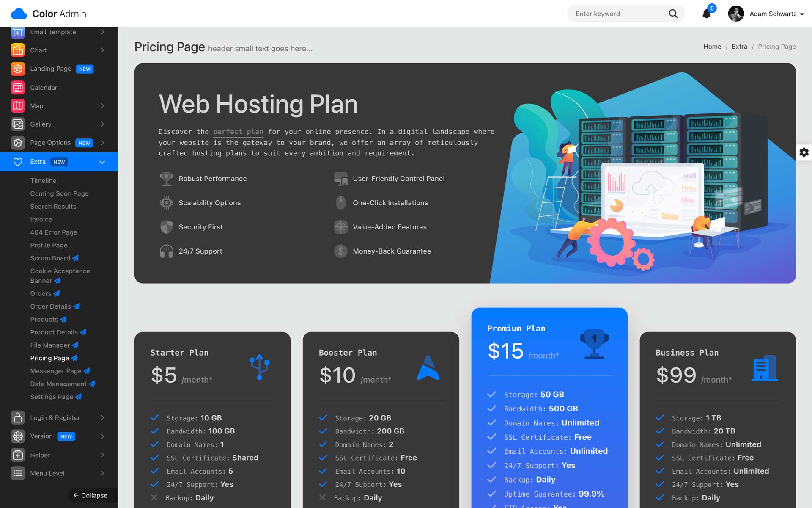Click the Chart sidebar icon
The width and height of the screenshot is (812, 508).
tap(18, 50)
